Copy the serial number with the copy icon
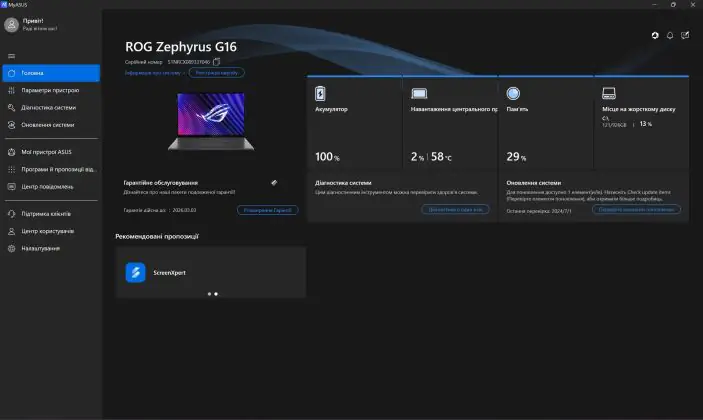Viewport: 703px width, 420px height. point(217,61)
